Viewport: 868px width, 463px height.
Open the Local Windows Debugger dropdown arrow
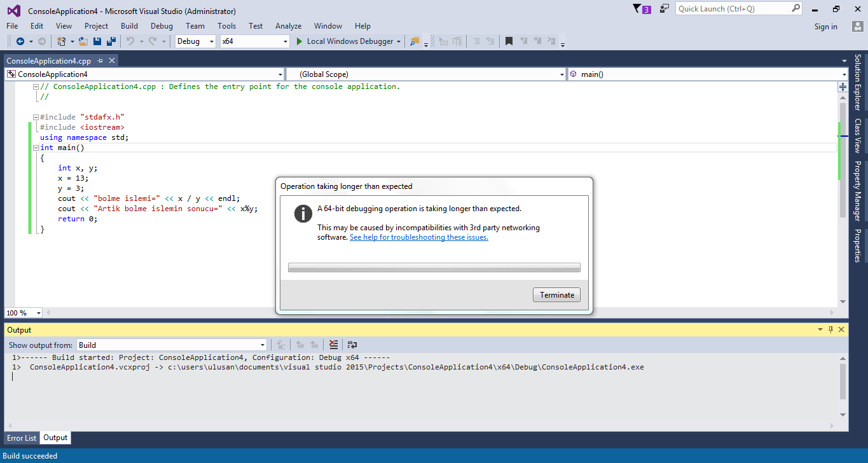tap(399, 41)
